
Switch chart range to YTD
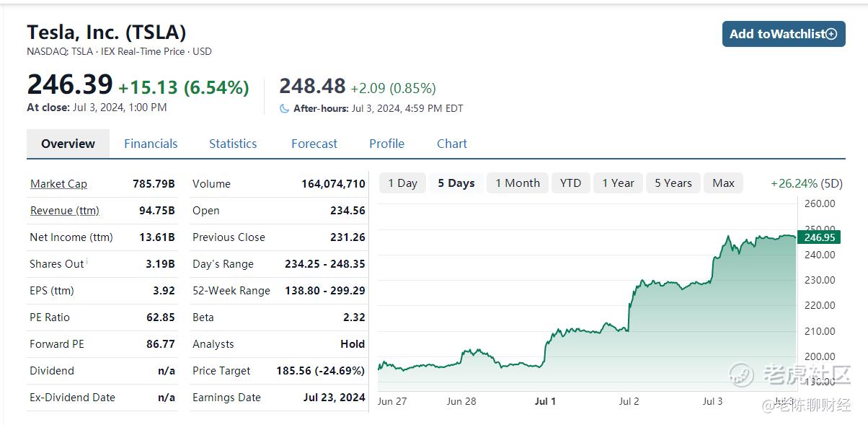tap(570, 183)
